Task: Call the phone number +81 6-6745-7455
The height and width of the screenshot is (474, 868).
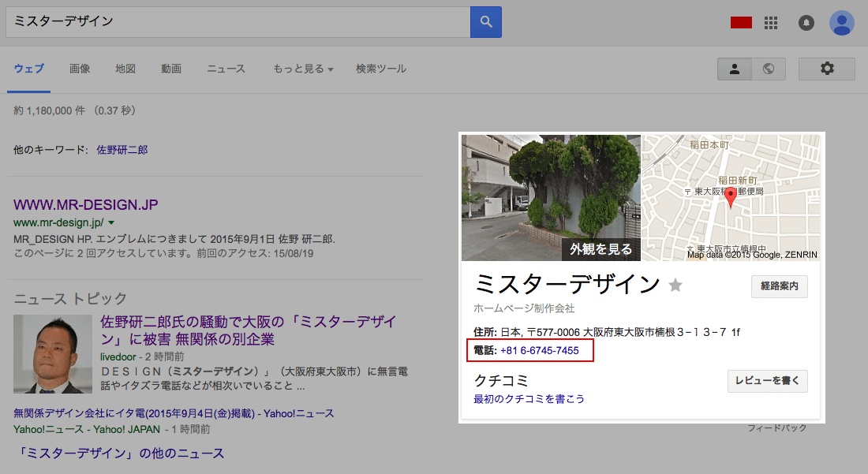Action: [540, 351]
